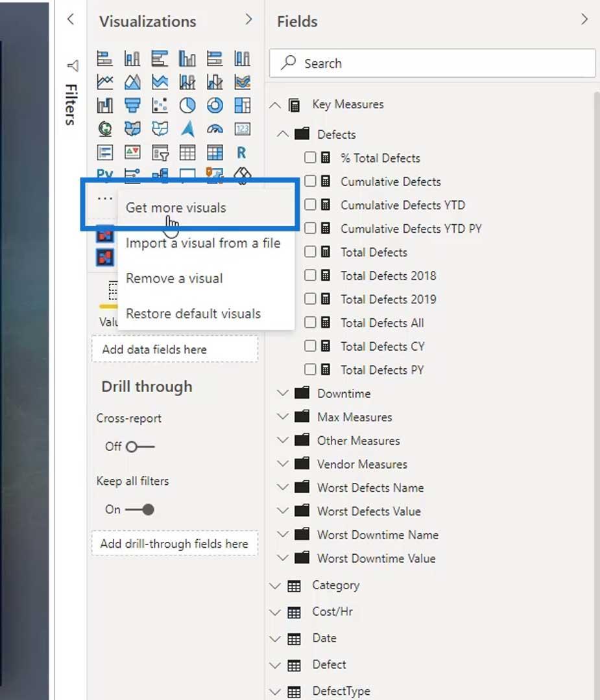Choose Get more visuals menu option
This screenshot has width=600, height=700.
pos(206,207)
